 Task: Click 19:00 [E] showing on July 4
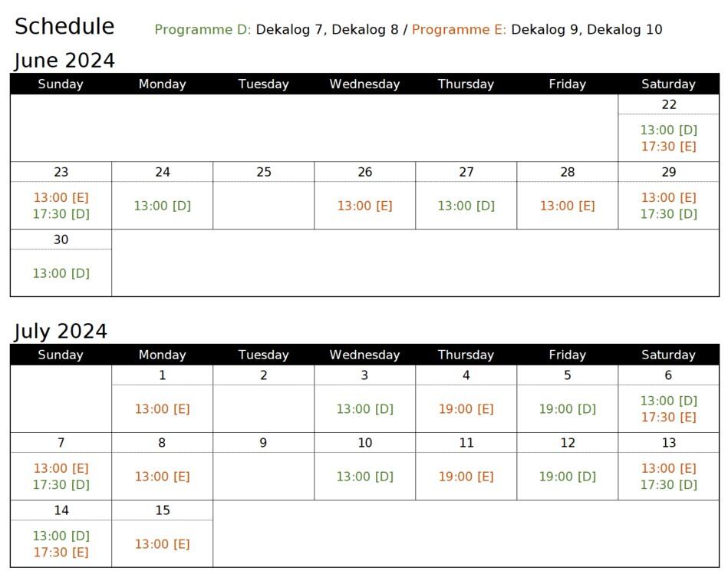click(x=466, y=409)
